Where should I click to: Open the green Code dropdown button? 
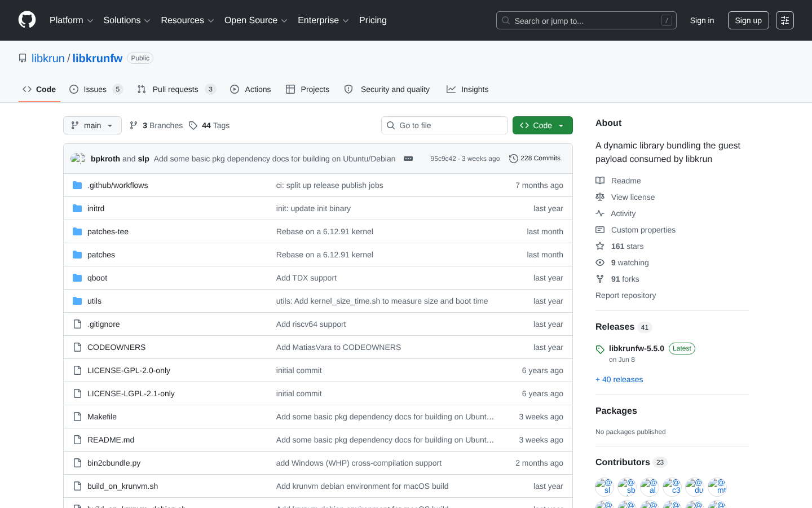542,125
